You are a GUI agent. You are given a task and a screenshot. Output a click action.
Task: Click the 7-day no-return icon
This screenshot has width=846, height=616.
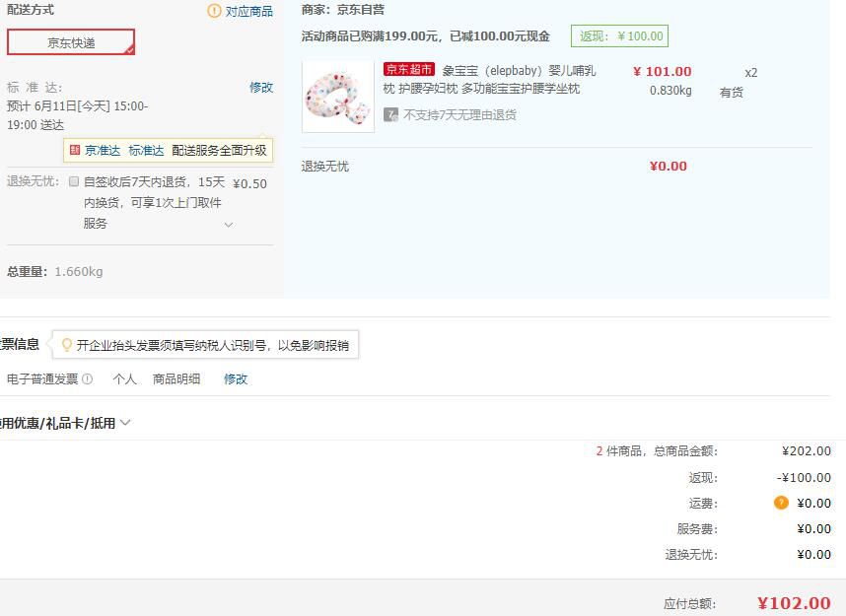tap(390, 115)
